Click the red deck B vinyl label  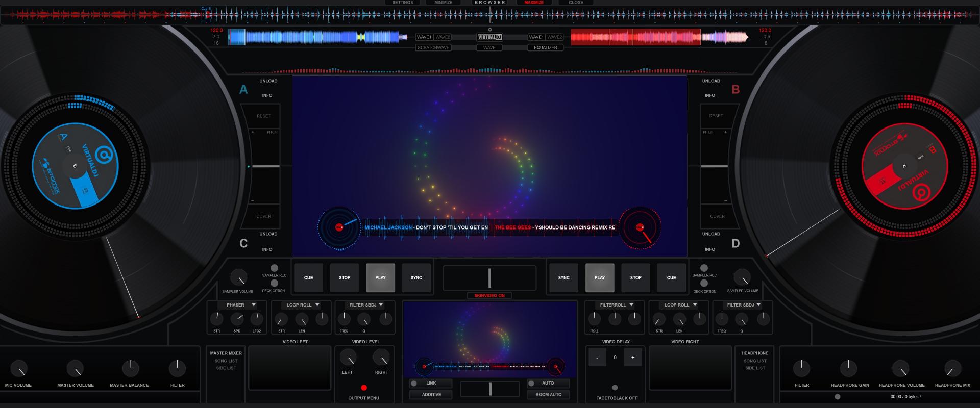click(x=904, y=166)
